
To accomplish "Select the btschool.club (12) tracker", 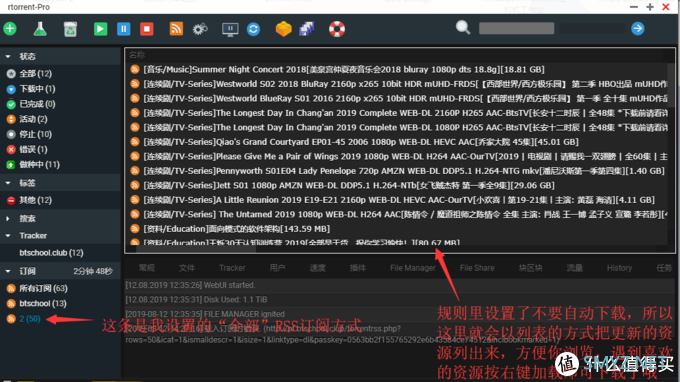I will click(x=51, y=253).
